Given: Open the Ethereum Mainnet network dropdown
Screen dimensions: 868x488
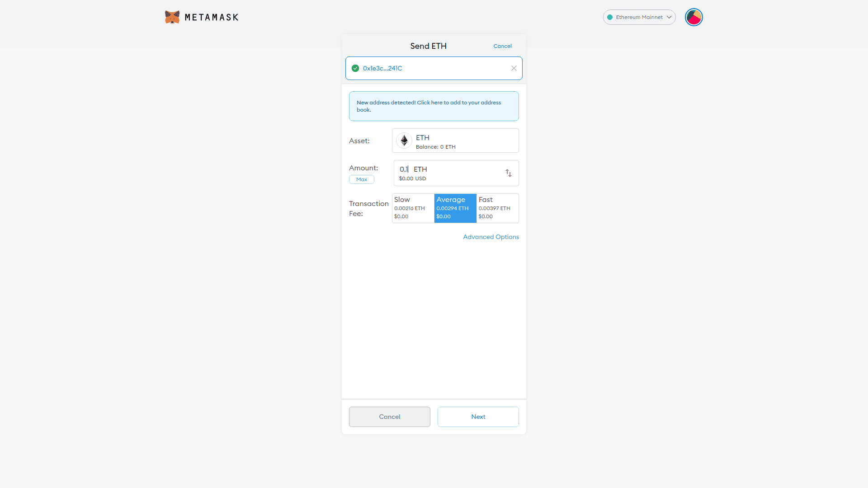Looking at the screenshot, I should click(x=639, y=17).
